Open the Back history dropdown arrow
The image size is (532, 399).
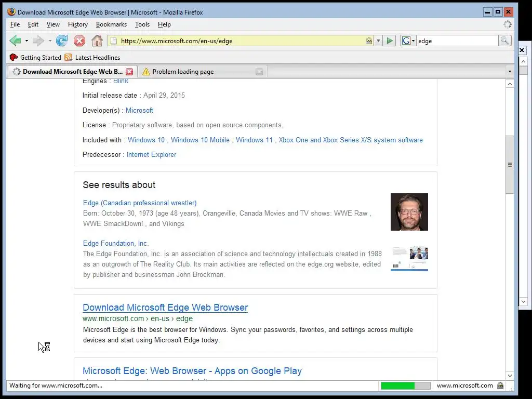click(26, 41)
